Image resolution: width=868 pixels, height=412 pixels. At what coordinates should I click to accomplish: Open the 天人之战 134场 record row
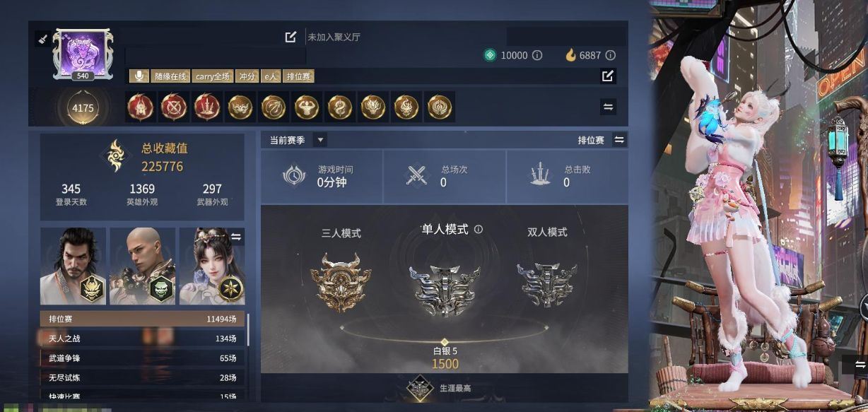[x=142, y=339]
